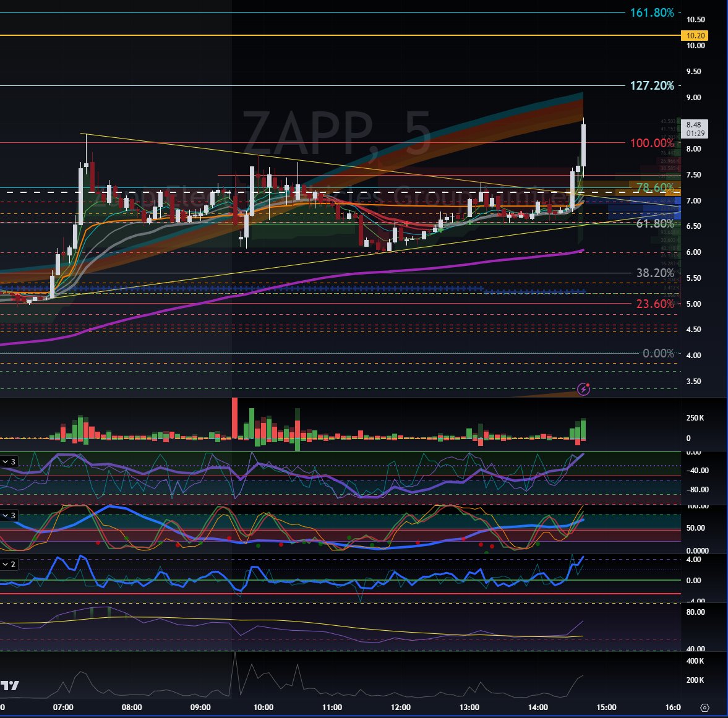This screenshot has width=728, height=718.
Task: Click 80.00 on the RSI pane scale
Action: pyautogui.click(x=695, y=612)
